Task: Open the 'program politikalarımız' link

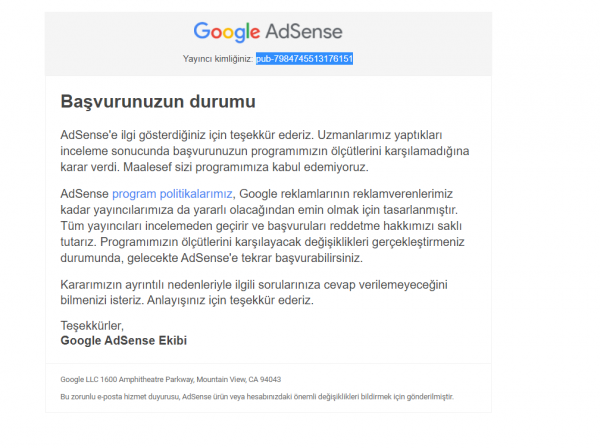Action: click(172, 194)
